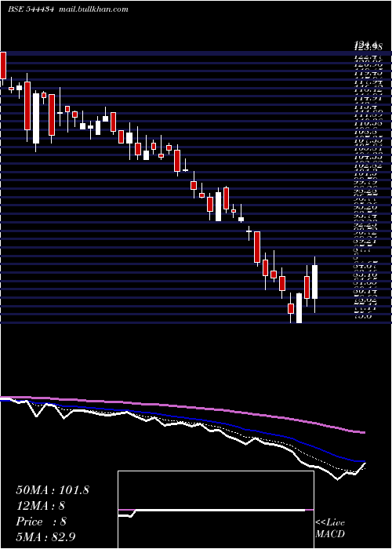This screenshot has width=392, height=549.
Task: Click inside the Live MACD inset chart box
Action: click(x=216, y=510)
